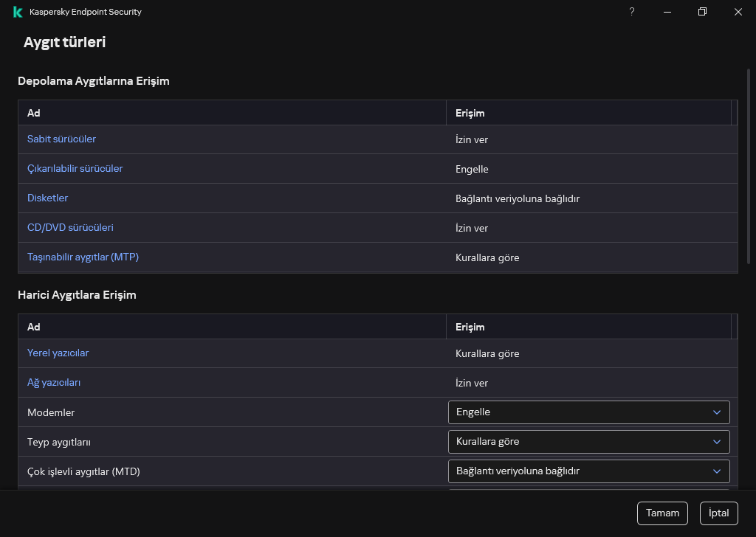Open the Sabit sürücüler link
This screenshot has width=756, height=537.
(x=61, y=139)
